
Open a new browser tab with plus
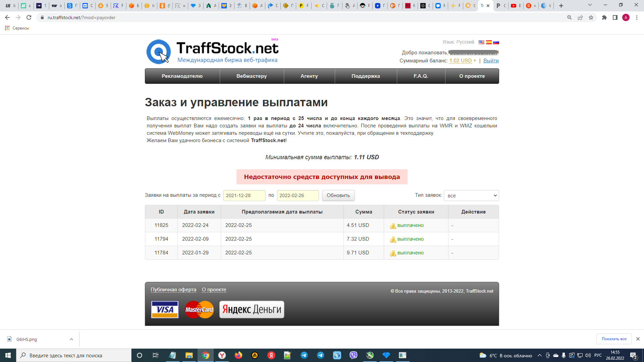[561, 6]
